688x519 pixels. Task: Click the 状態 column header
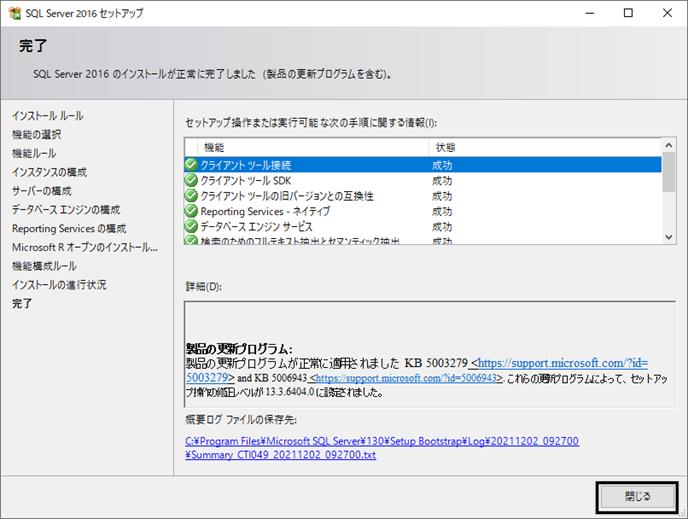(x=545, y=147)
